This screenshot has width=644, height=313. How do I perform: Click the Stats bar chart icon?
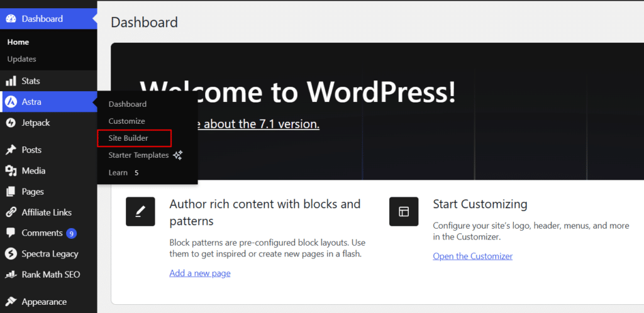click(x=11, y=81)
